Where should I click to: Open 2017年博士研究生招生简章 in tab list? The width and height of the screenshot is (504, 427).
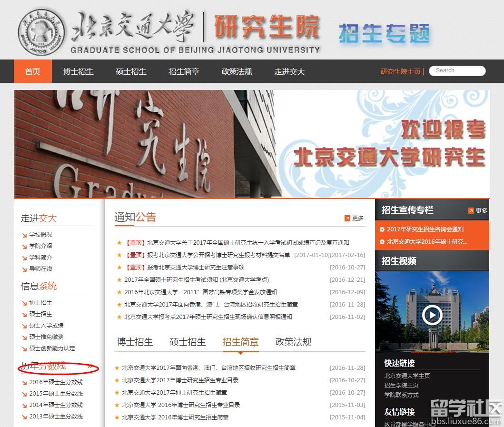point(175,393)
